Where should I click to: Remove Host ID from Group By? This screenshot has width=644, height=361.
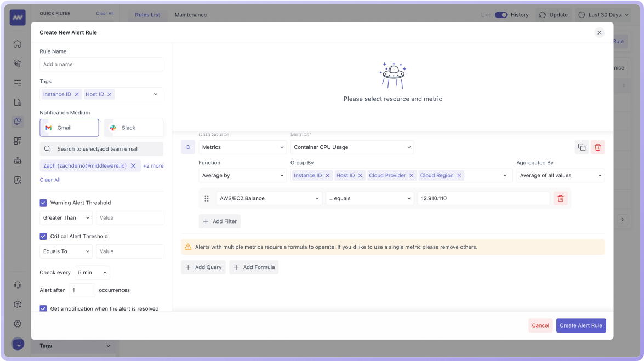point(360,175)
